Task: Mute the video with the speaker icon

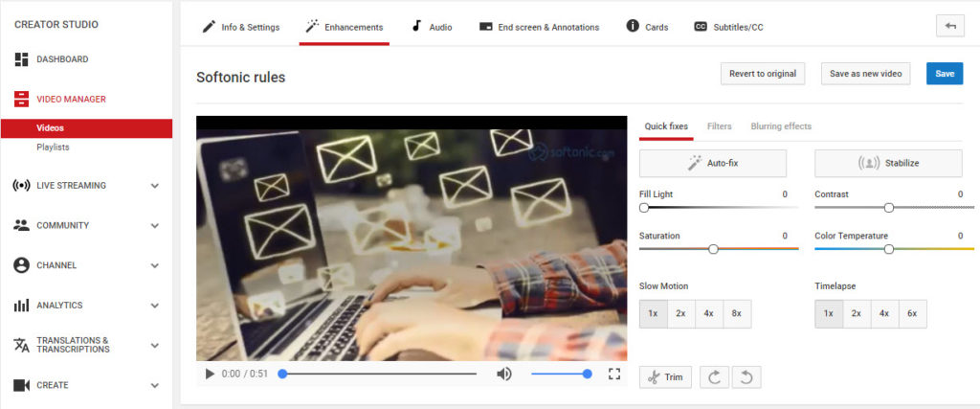Action: click(503, 374)
